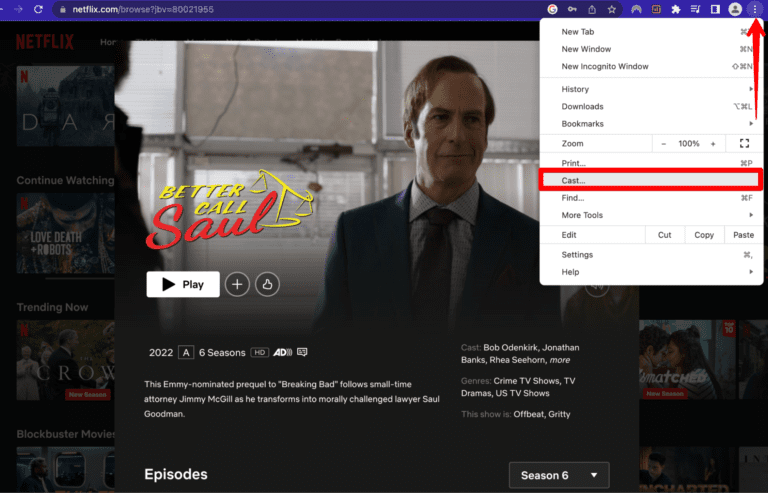Open the Chrome profile avatar icon
The image size is (768, 493).
pyautogui.click(x=735, y=9)
